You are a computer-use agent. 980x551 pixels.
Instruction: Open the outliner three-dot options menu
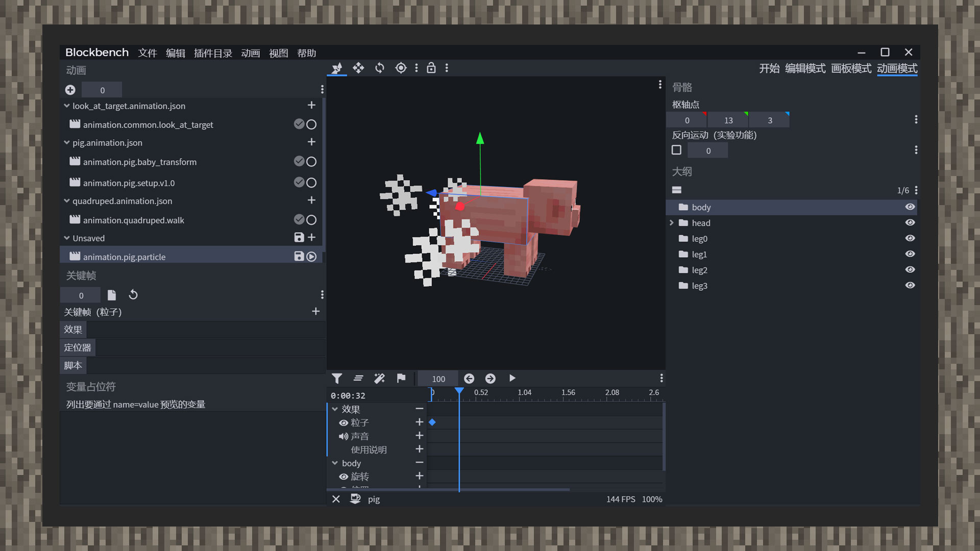pyautogui.click(x=916, y=190)
